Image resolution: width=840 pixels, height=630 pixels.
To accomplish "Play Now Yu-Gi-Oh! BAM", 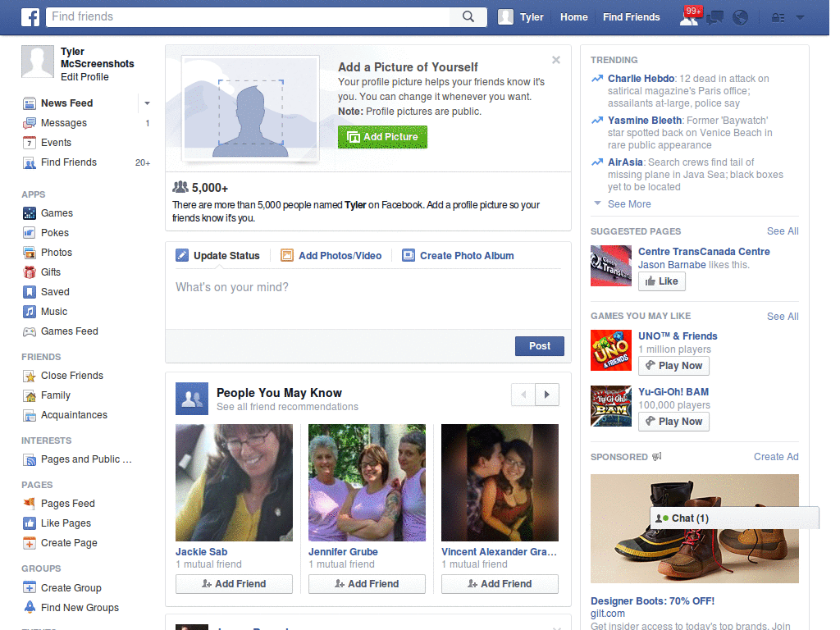I will [x=674, y=422].
